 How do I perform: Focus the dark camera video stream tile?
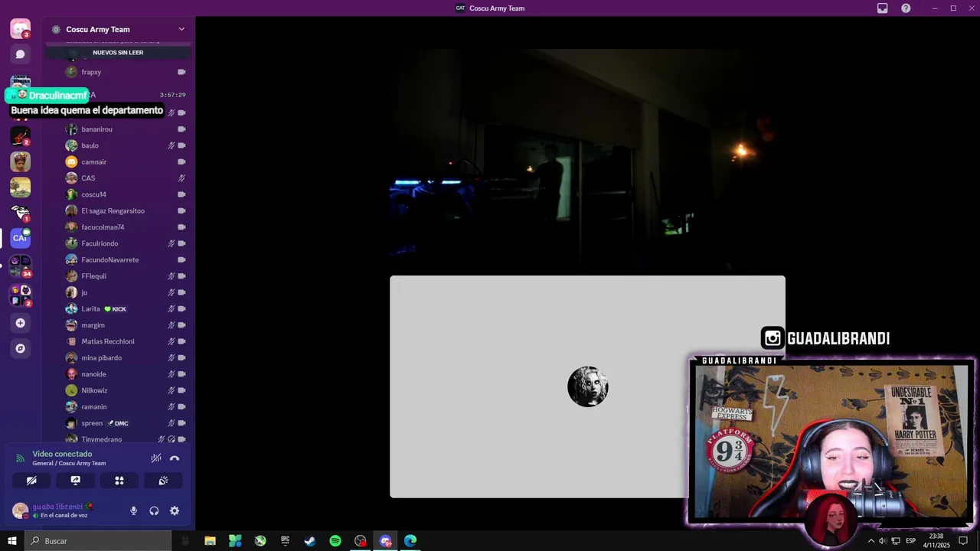(587, 161)
